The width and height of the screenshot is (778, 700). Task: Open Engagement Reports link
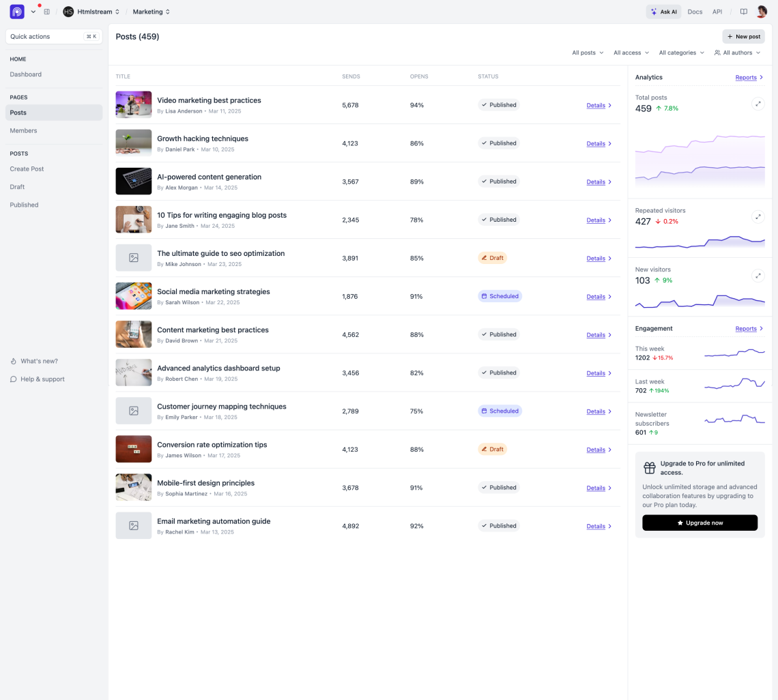(x=749, y=328)
